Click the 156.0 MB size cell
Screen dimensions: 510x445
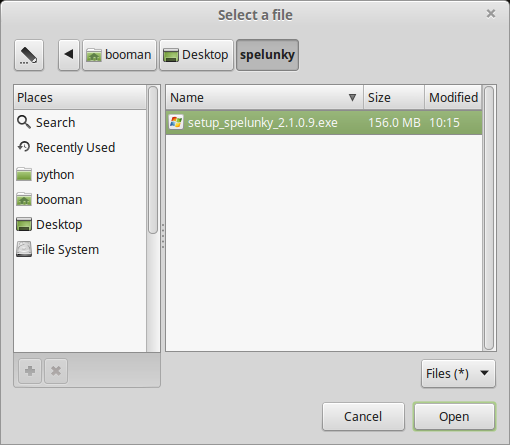[x=394, y=123]
